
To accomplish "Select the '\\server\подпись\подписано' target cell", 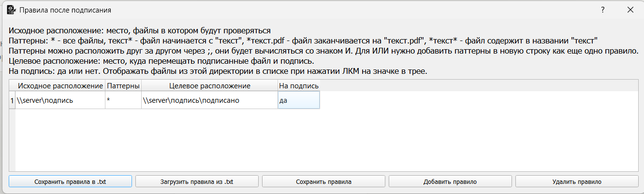I will pos(209,100).
